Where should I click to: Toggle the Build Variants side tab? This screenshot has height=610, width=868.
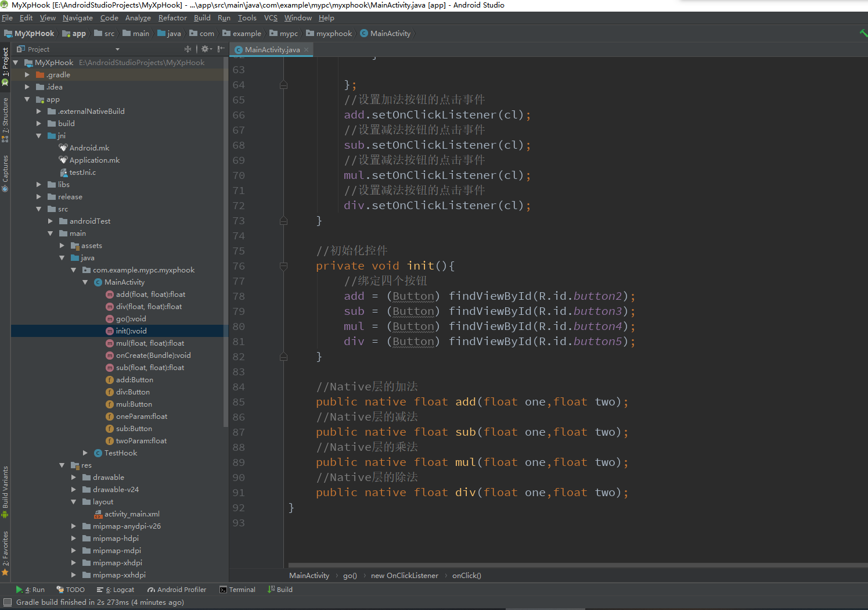point(5,491)
